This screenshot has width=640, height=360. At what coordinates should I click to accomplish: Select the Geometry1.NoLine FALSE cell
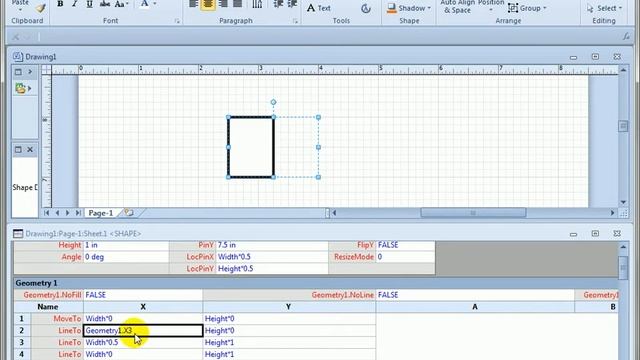coord(475,295)
